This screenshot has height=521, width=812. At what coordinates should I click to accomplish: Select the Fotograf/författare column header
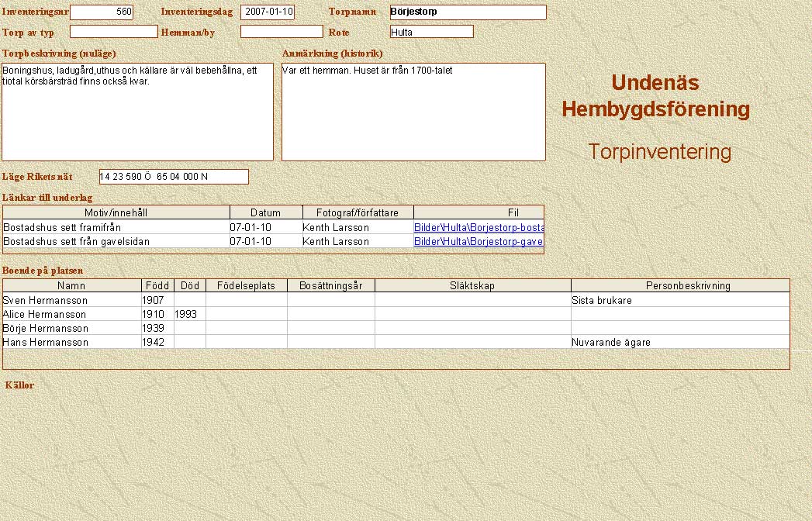click(x=358, y=212)
